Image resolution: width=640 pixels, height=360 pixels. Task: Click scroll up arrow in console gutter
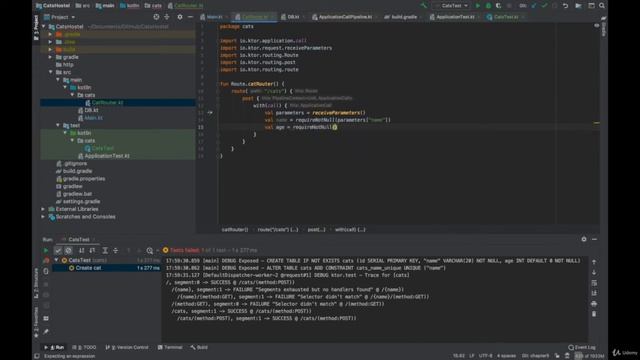pos(594,262)
